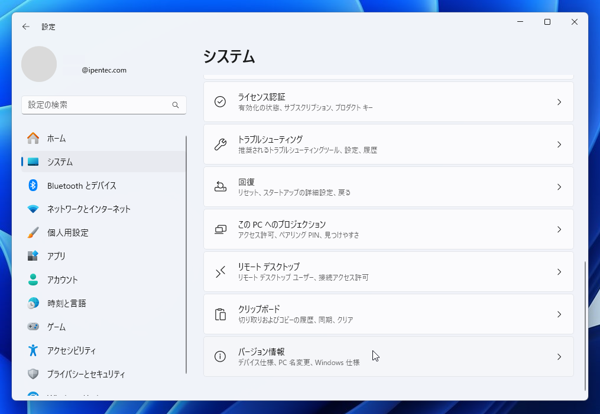Screen dimensions: 600x414
Task: Click the 回復 recovery icon
Action: click(x=220, y=187)
